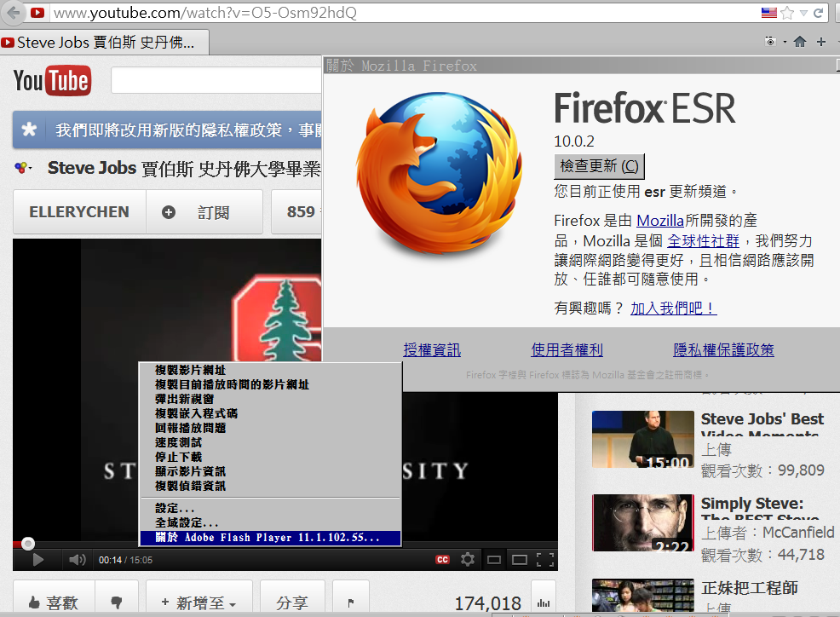Open 全域設定... from Flash menu

(x=270, y=522)
